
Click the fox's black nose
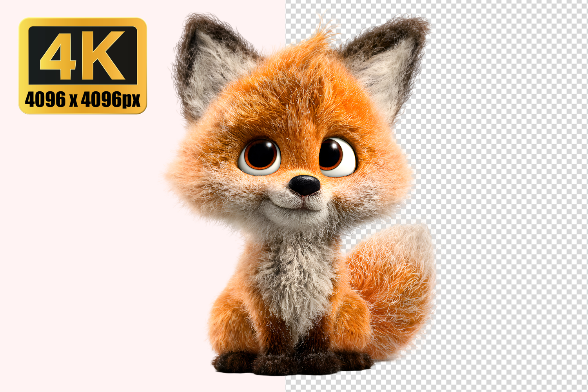304,185
